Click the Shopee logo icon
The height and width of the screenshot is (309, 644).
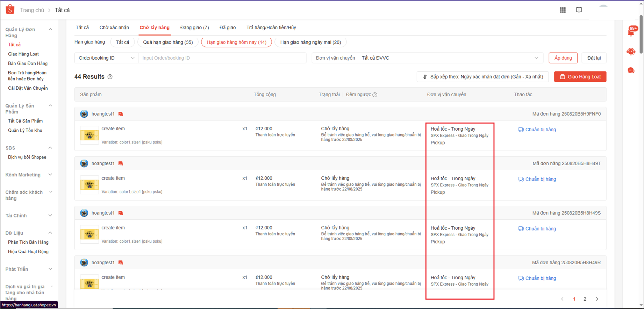click(x=10, y=9)
